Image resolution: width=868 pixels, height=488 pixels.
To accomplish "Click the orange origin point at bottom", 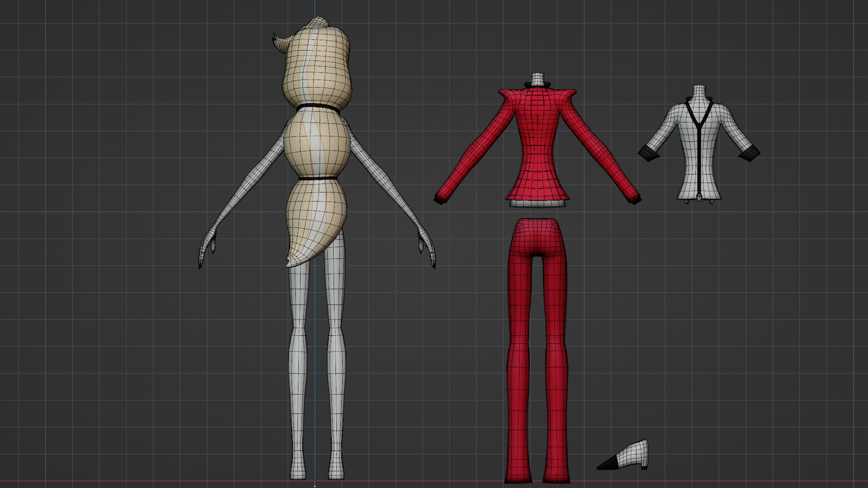I will [315, 486].
